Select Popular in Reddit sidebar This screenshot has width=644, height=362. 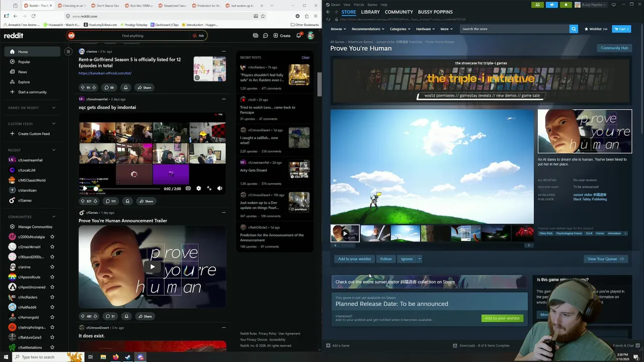pyautogui.click(x=32, y=62)
